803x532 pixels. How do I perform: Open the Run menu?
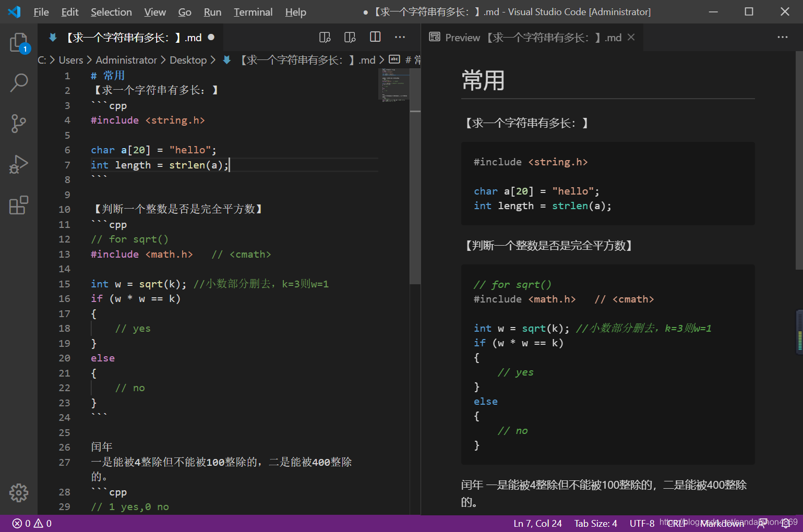tap(212, 11)
